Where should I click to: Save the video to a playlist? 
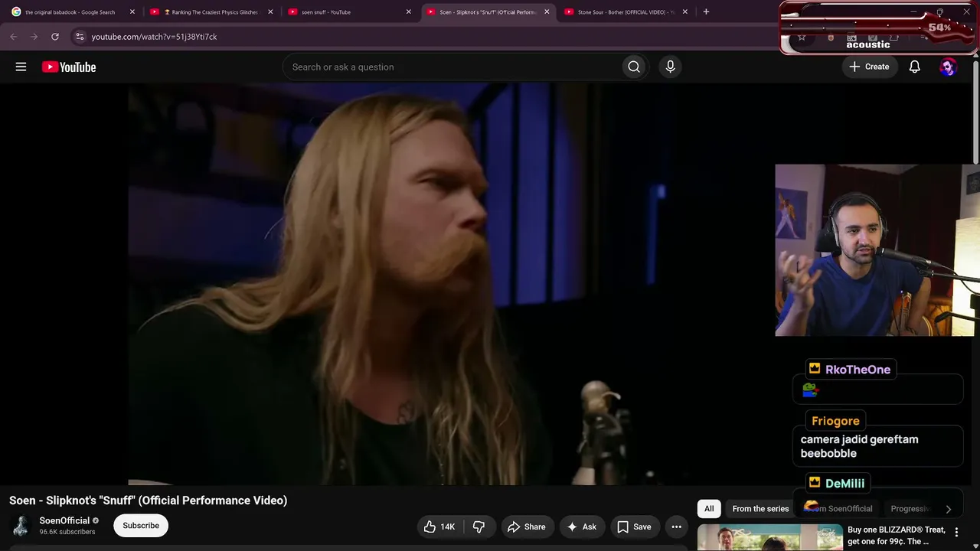coord(635,527)
